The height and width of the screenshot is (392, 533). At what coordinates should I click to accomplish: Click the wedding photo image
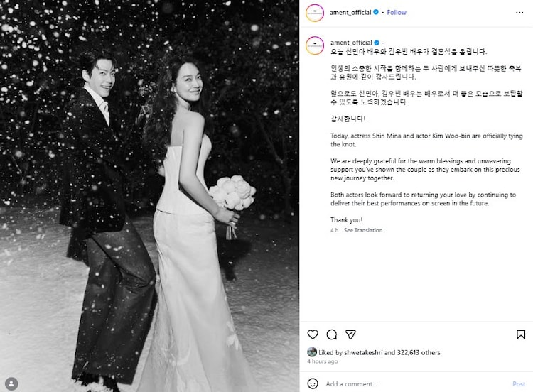(x=149, y=196)
